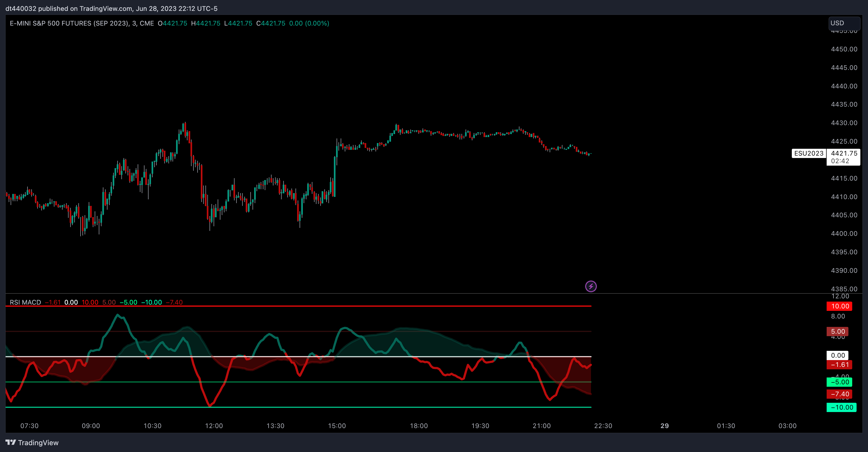The height and width of the screenshot is (452, 868).
Task: Click the countdown timer 02:42
Action: pos(840,161)
